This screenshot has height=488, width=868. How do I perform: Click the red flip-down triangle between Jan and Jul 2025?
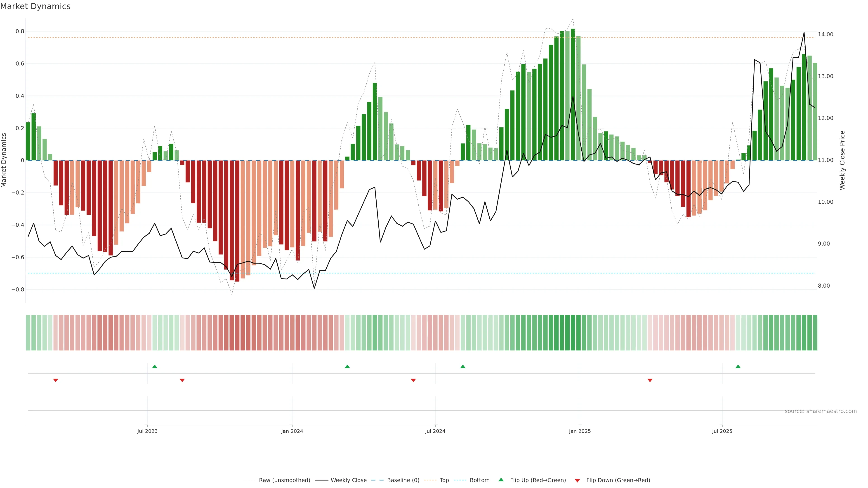click(x=650, y=380)
